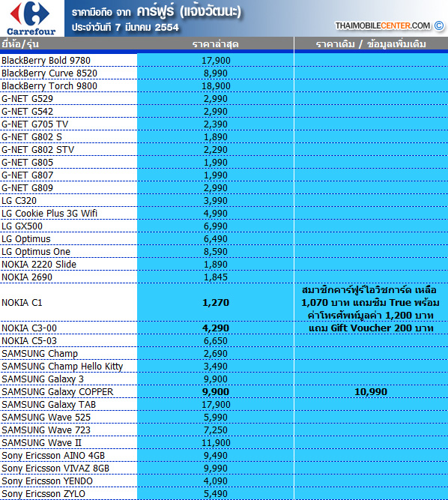Click the copyright symbol icon
448x500 pixels.
439,25
